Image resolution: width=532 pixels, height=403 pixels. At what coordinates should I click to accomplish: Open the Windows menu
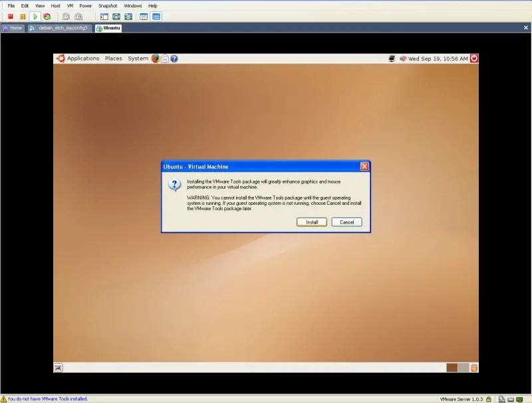[x=132, y=6]
